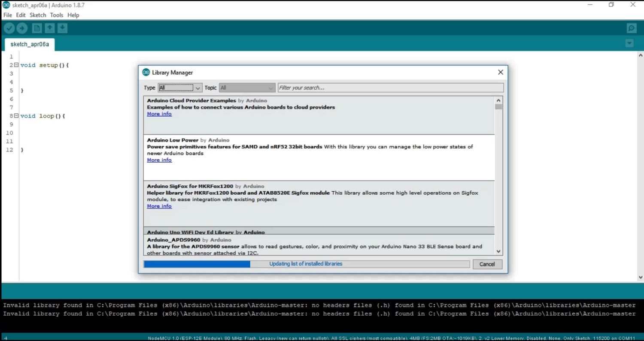This screenshot has height=341, width=644.
Task: Click Cancel in Library Manager
Action: coord(487,264)
